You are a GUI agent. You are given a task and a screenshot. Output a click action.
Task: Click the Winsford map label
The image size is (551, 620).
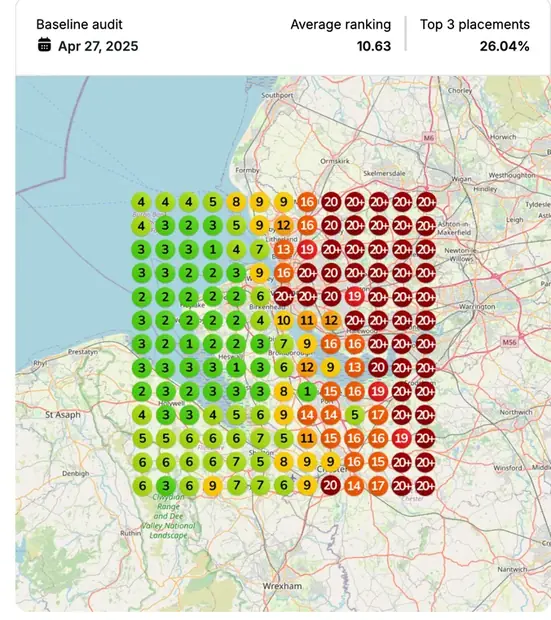507,468
